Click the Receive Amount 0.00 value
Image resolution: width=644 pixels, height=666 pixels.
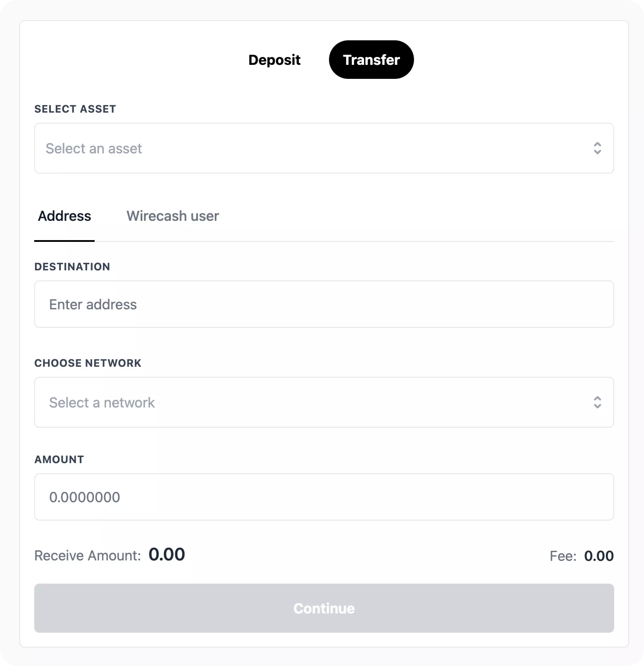pyautogui.click(x=166, y=554)
